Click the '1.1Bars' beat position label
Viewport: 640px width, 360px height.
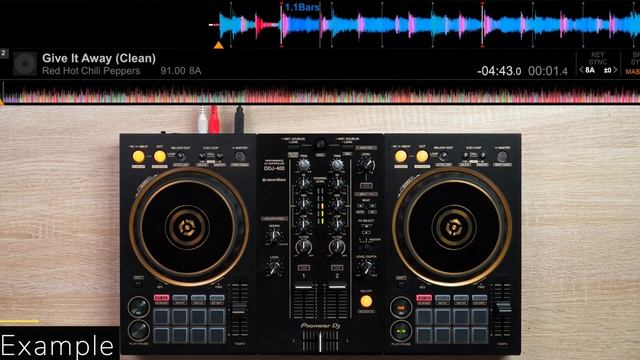pyautogui.click(x=302, y=7)
